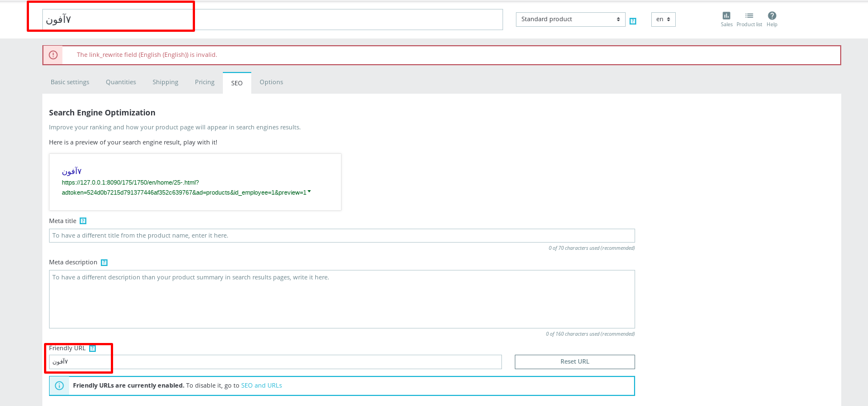Switch to the Basic settings tab
868x406 pixels.
pos(70,82)
